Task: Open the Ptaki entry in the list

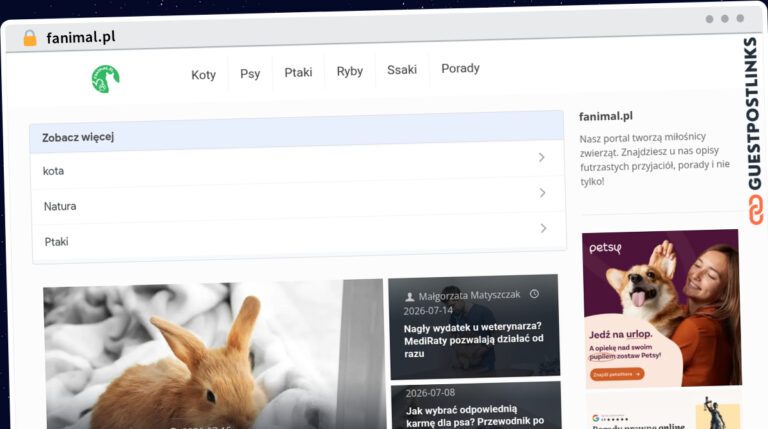Action: click(299, 238)
